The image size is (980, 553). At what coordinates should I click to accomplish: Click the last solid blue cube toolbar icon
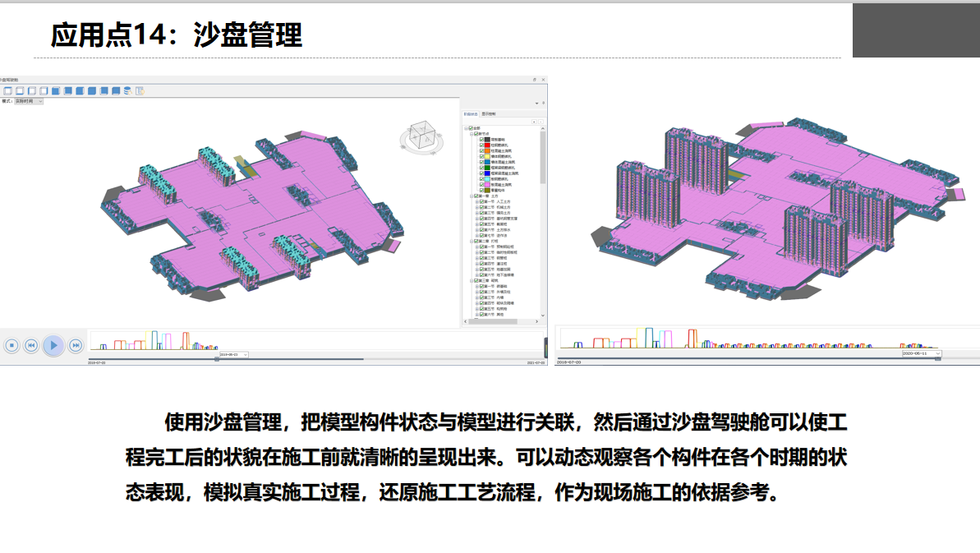point(116,90)
